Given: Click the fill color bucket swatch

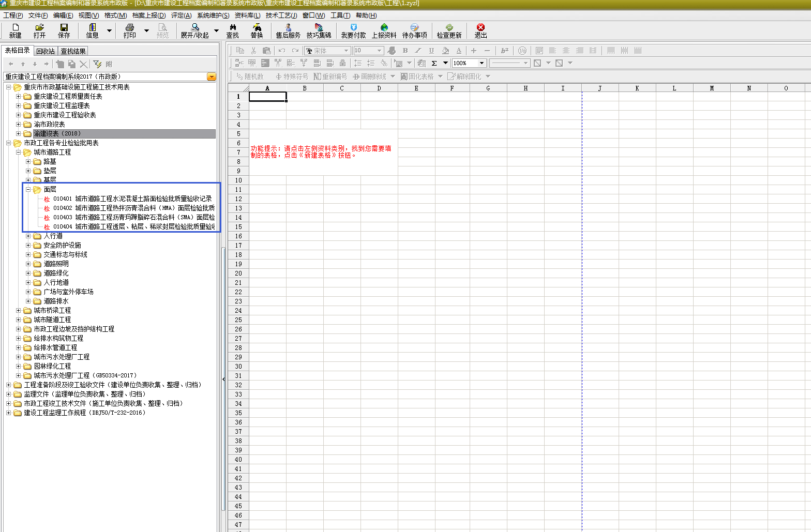Looking at the screenshot, I should (445, 50).
